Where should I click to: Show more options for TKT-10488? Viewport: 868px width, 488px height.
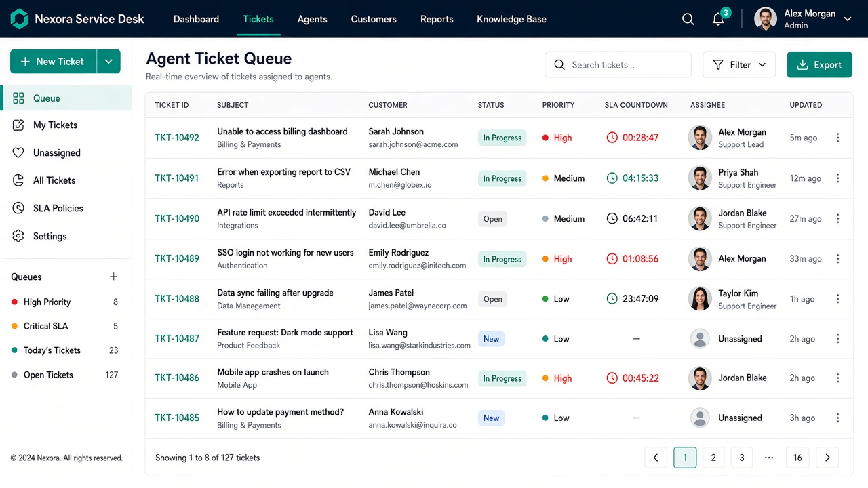coord(838,299)
